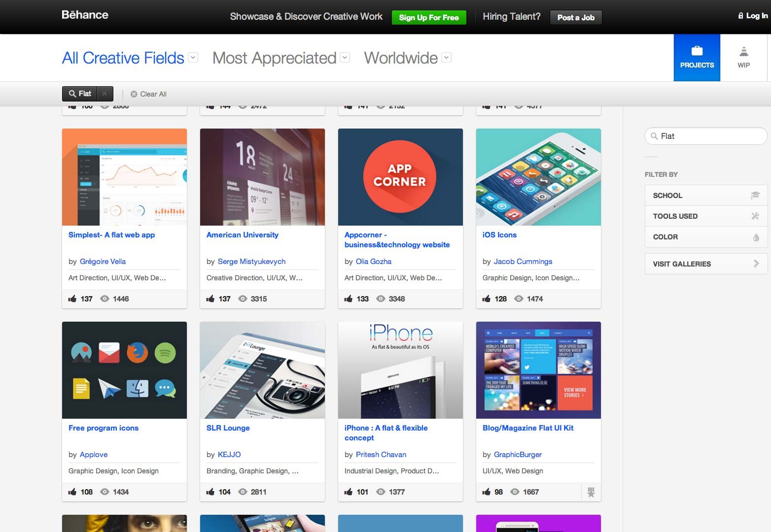Focus the sidebar search field containing Flat
Screen dimensions: 771x532
[706, 136]
